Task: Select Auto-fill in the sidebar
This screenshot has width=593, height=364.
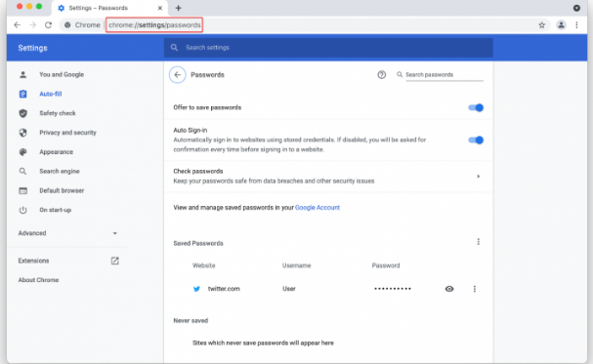Action: coord(50,94)
